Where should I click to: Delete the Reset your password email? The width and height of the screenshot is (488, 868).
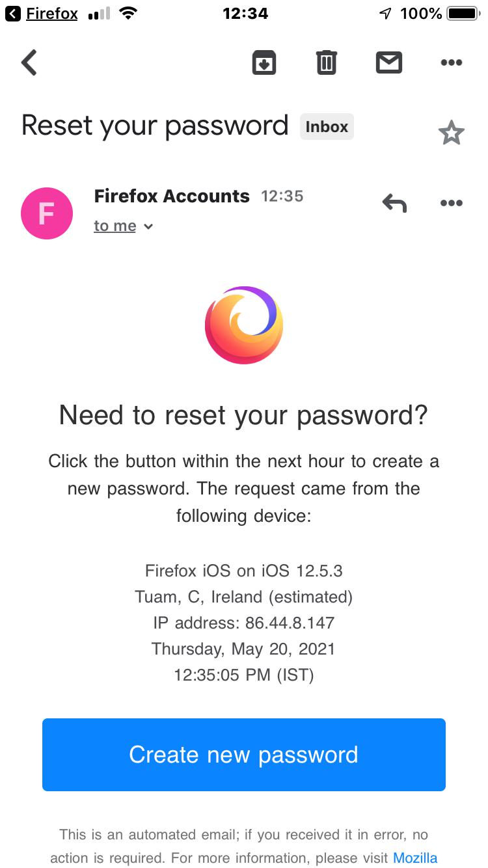click(x=326, y=62)
